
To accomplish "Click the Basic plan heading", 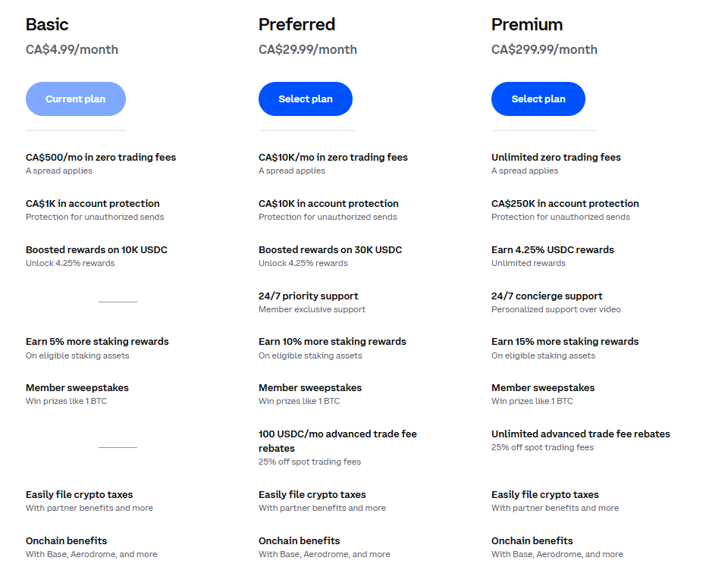I will tap(47, 24).
